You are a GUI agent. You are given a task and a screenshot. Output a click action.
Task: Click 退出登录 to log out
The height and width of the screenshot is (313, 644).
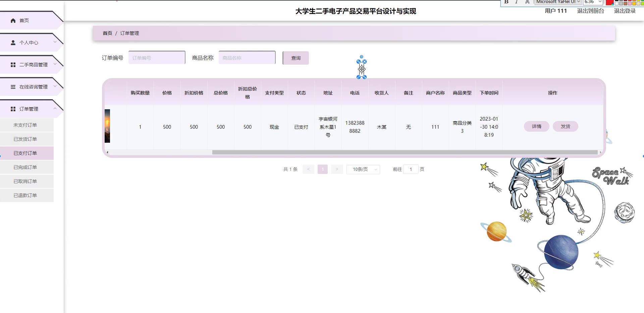pos(625,11)
